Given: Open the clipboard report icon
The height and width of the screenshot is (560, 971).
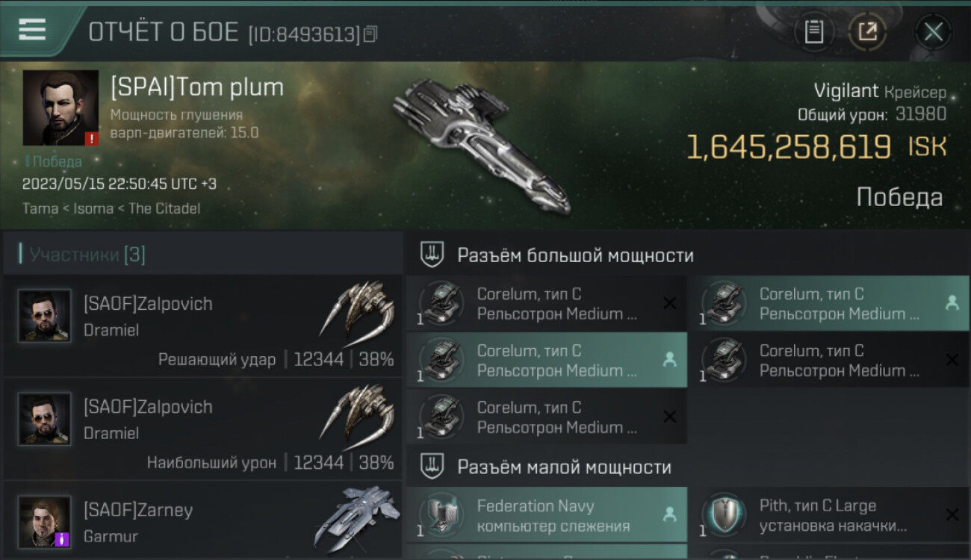Looking at the screenshot, I should tap(813, 32).
